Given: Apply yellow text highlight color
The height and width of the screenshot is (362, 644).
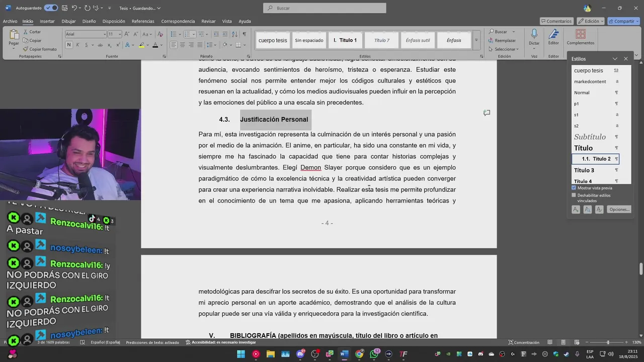Looking at the screenshot, I should [141, 45].
